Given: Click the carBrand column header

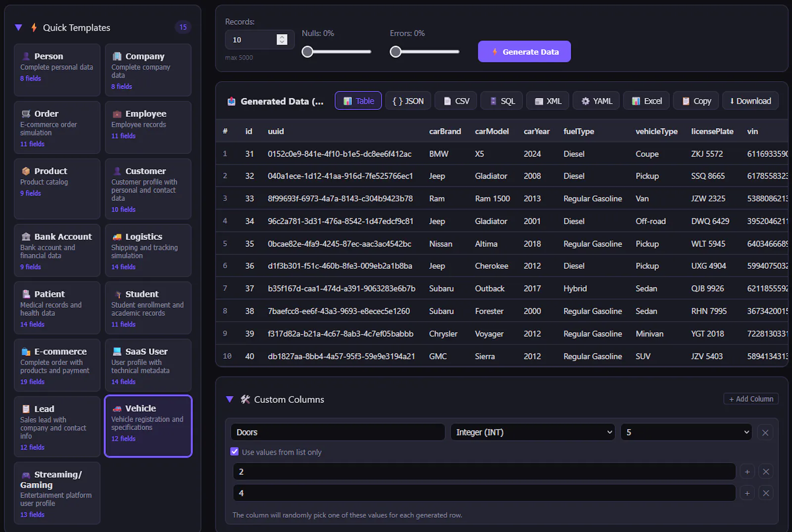Looking at the screenshot, I should (445, 131).
